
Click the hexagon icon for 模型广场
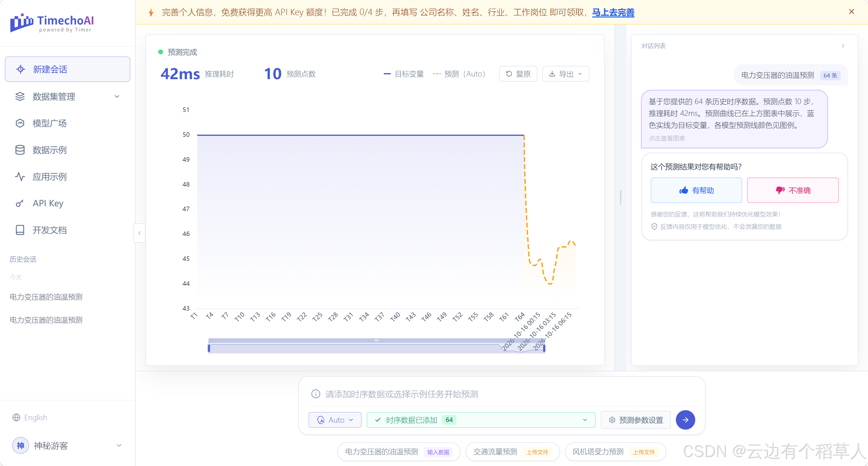coord(20,123)
